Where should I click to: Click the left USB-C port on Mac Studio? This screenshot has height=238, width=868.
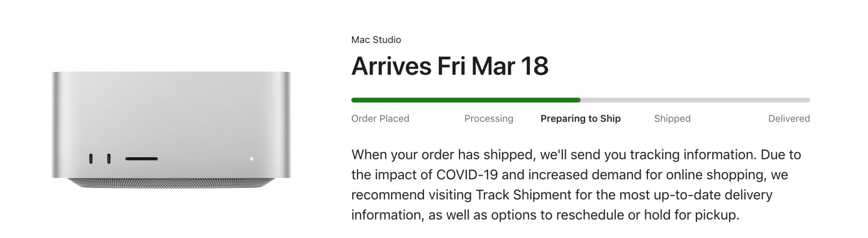(91, 159)
